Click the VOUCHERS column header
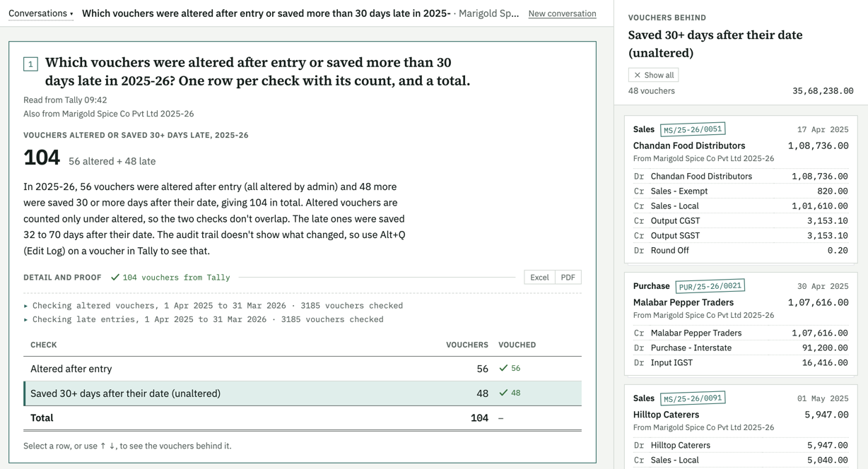868x469 pixels. pos(467,345)
